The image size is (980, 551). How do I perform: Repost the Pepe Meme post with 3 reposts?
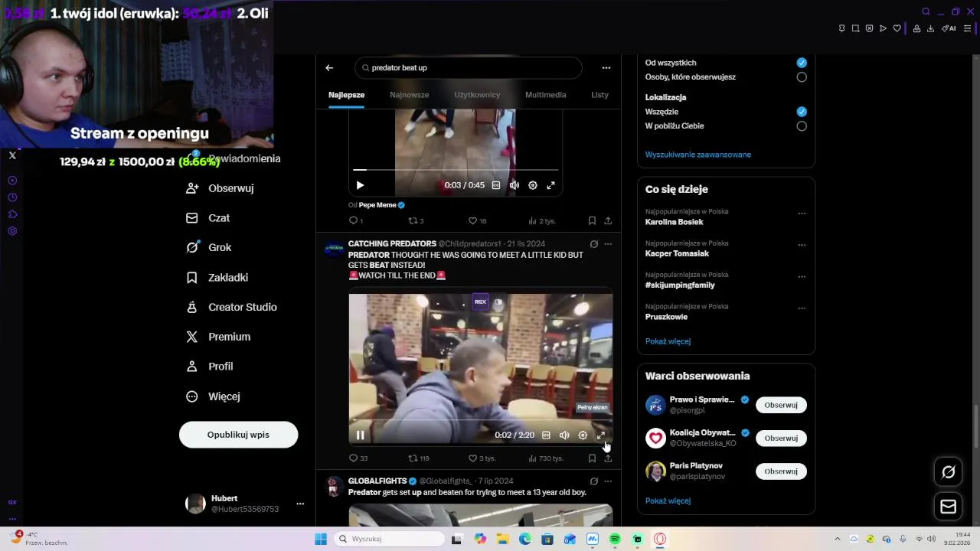point(415,221)
